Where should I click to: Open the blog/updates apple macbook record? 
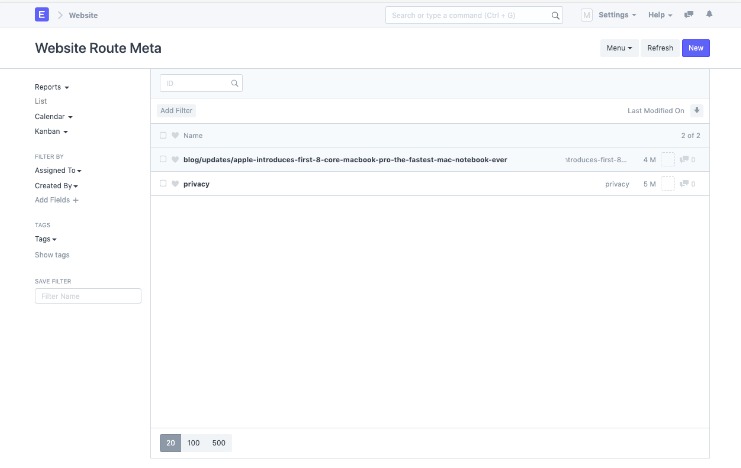[x=345, y=160]
